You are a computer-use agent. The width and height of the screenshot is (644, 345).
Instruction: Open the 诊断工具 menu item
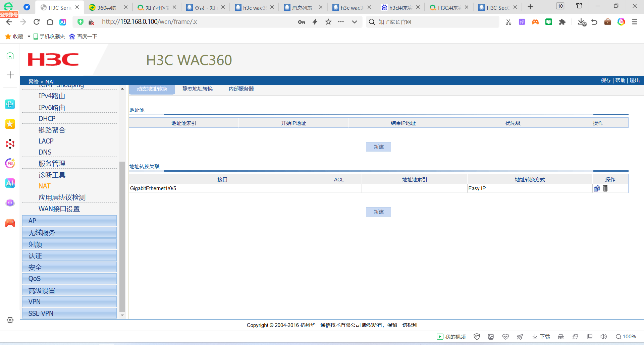coord(52,175)
